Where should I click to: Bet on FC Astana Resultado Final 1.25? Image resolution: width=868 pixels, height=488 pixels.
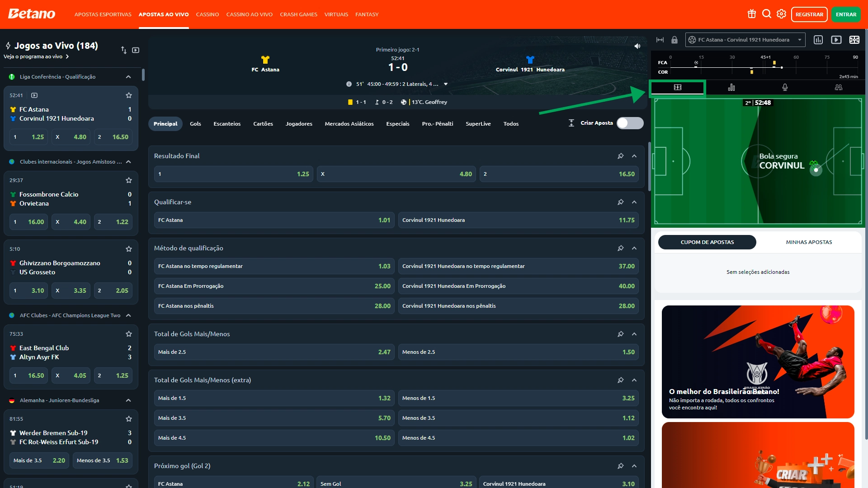tap(234, 174)
